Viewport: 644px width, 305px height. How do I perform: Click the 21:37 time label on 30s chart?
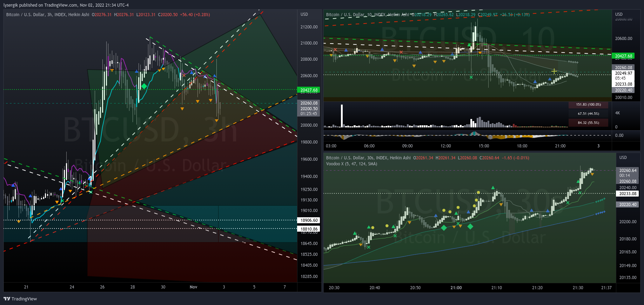606,287
